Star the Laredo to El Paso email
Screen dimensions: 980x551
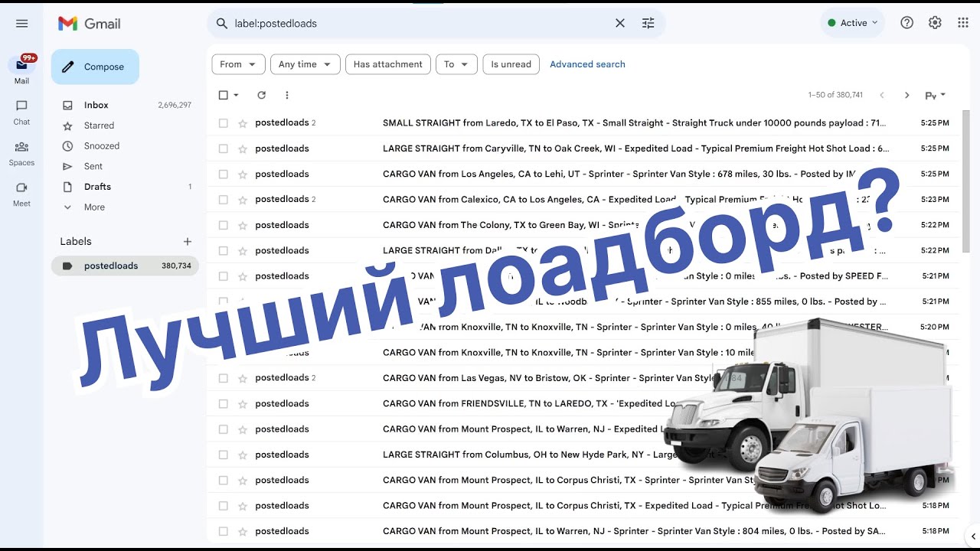(243, 123)
